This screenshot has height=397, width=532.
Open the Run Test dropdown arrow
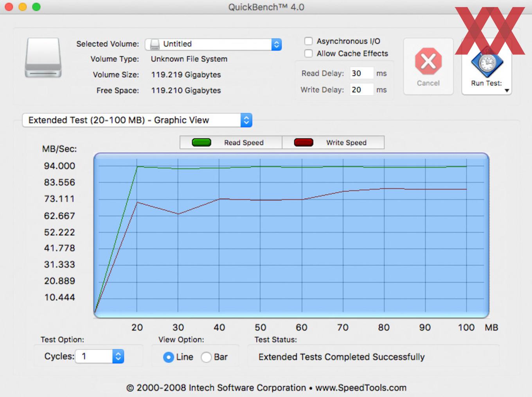(507, 91)
